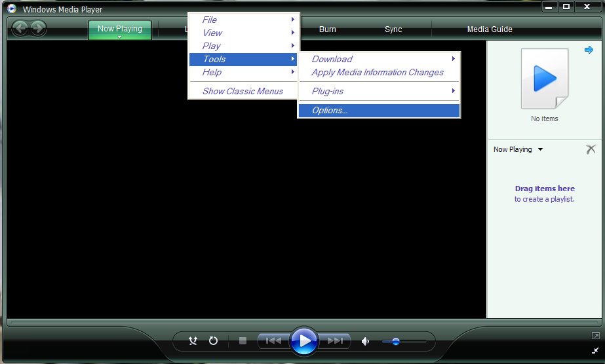Image resolution: width=605 pixels, height=364 pixels.
Task: Open the Play submenu
Action: tap(243, 46)
